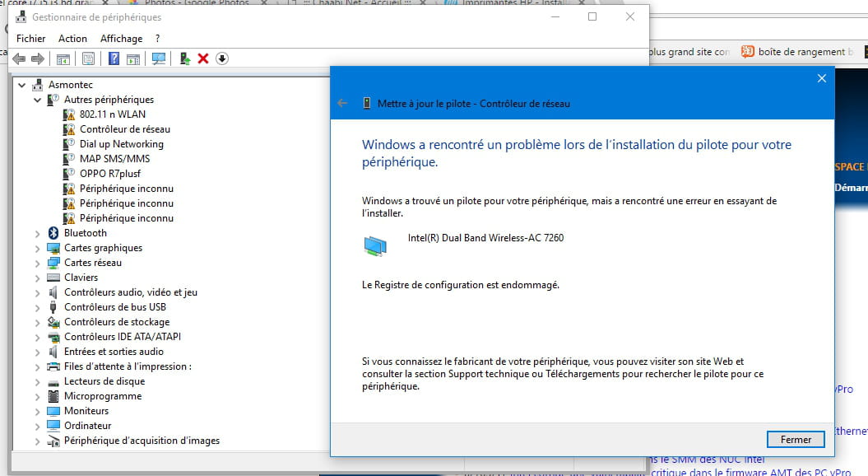This screenshot has width=868, height=476.
Task: Click the Lecteurs de disque drive icon
Action: click(x=53, y=382)
